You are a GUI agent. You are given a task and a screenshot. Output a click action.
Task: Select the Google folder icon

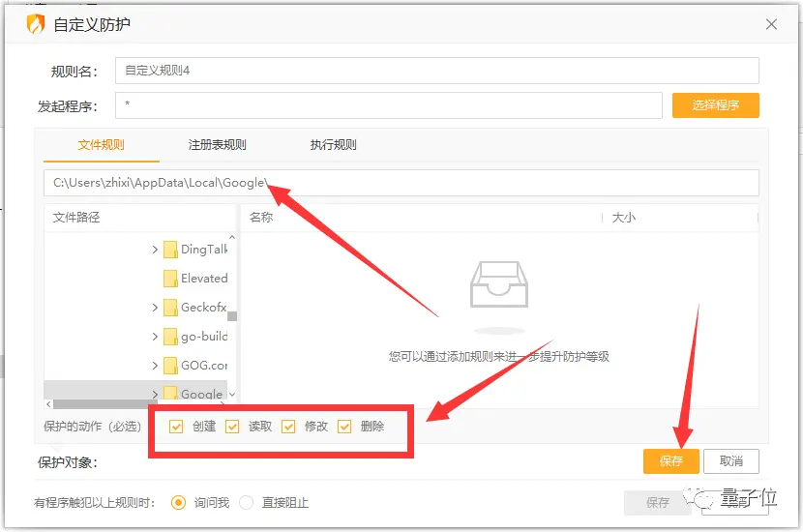click(x=170, y=394)
